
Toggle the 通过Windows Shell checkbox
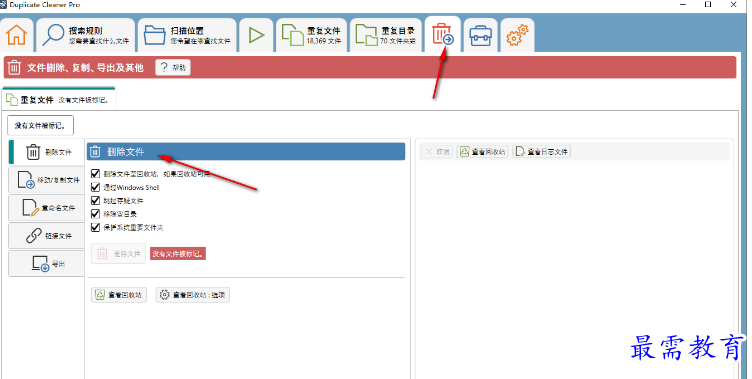(x=95, y=187)
